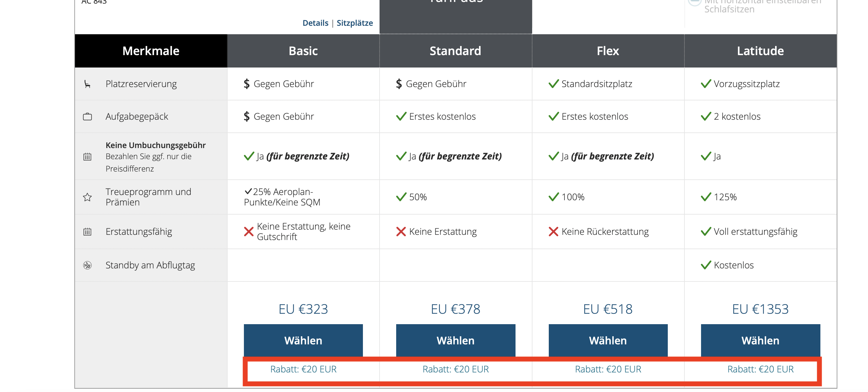Choose the Flex fare with Wählen button

607,340
